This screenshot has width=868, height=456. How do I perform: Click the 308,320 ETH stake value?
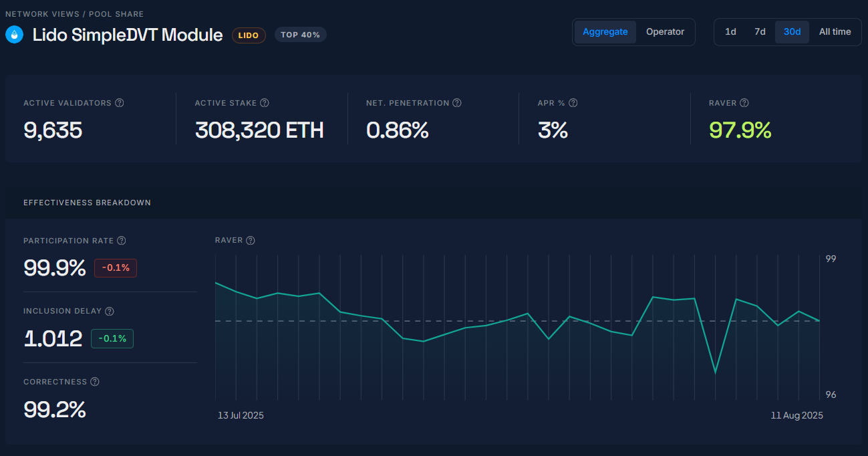[x=259, y=130]
